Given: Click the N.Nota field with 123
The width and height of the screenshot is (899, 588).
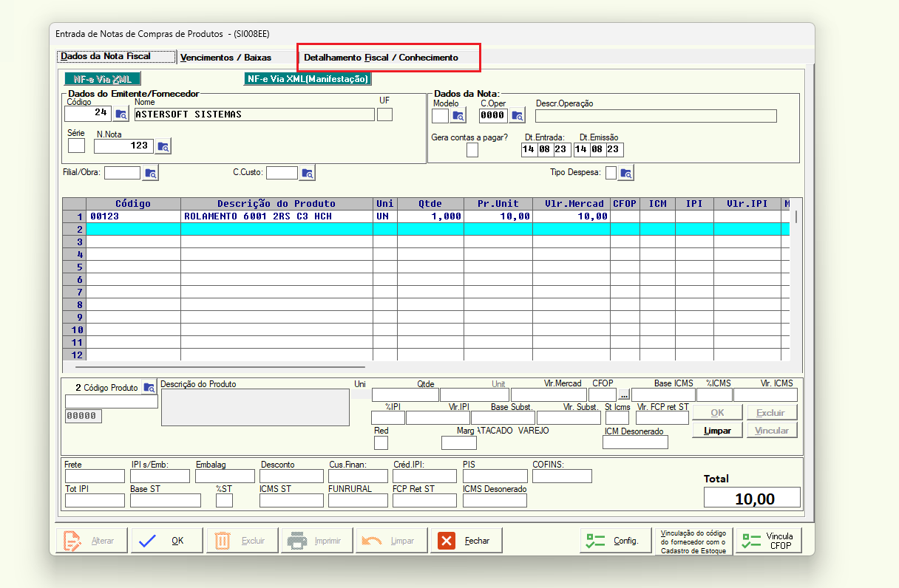Looking at the screenshot, I should (x=123, y=146).
